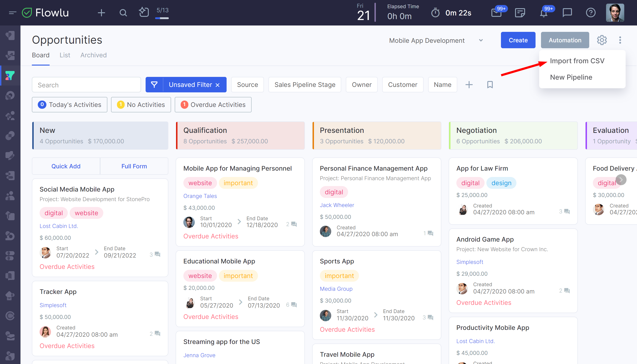Viewport: 637px width, 364px height.
Task: Open the Jack Wheeler customer link
Action: point(337,205)
